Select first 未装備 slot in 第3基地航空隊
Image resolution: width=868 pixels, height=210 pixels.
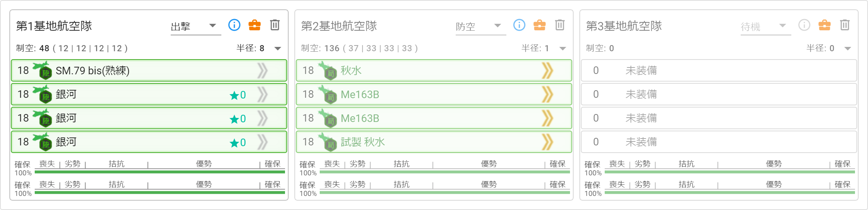click(x=719, y=70)
